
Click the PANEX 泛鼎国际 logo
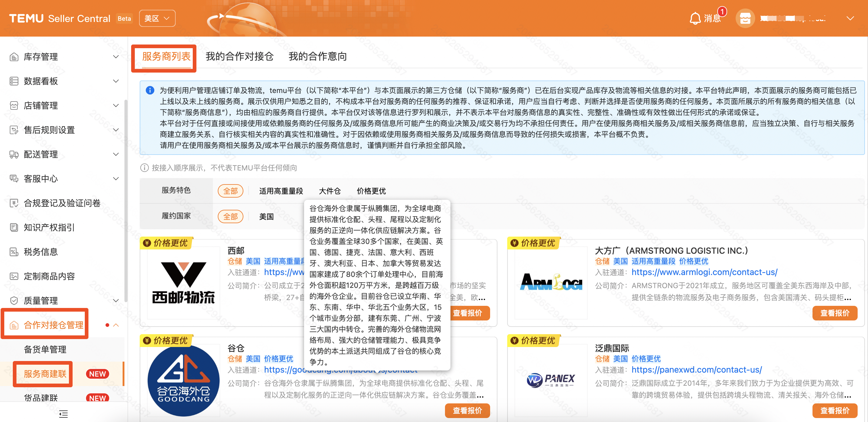551,380
